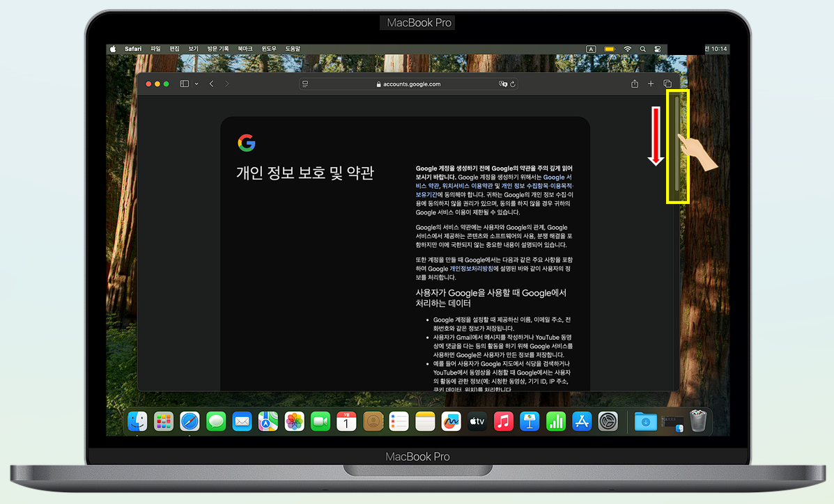Click the page reader icon in address bar
The height and width of the screenshot is (504, 834).
[305, 84]
